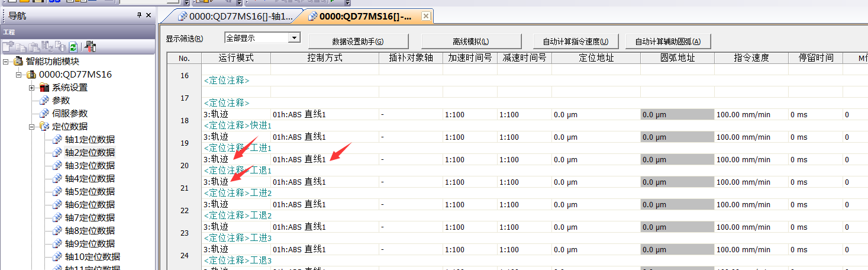Image resolution: width=868 pixels, height=270 pixels.
Task: Click the 数据设置助手 button
Action: tap(358, 41)
